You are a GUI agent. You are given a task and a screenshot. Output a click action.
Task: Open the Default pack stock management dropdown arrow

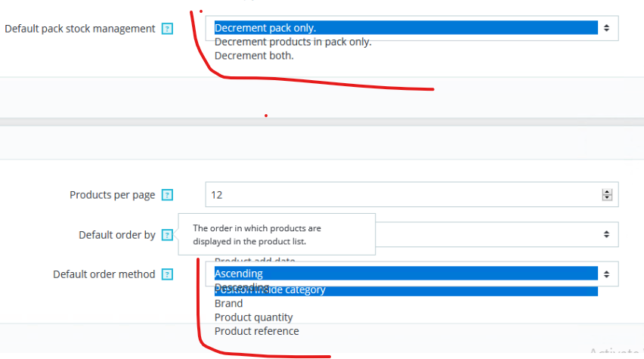[x=606, y=28]
